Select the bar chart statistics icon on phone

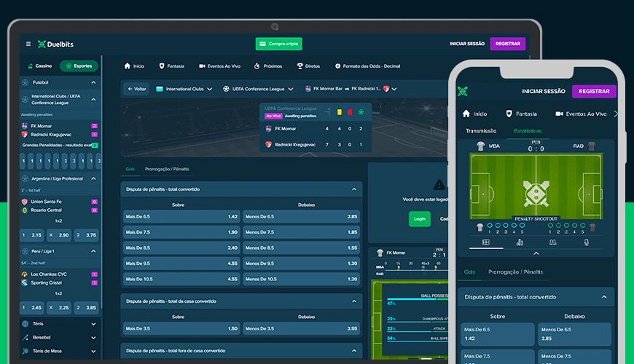(x=520, y=242)
